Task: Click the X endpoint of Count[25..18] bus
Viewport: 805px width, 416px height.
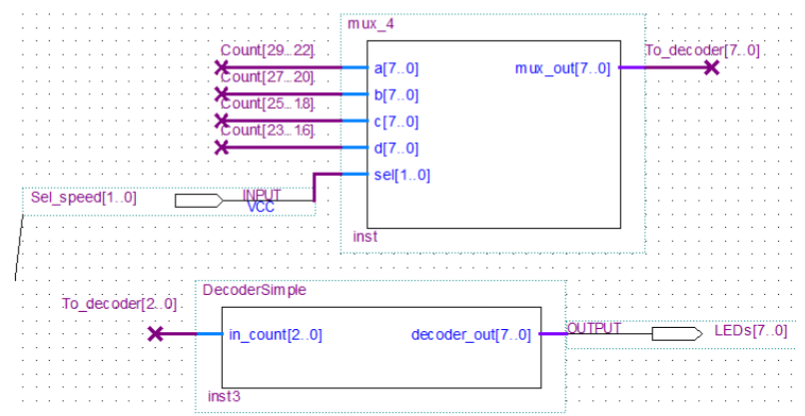Action: click(221, 121)
